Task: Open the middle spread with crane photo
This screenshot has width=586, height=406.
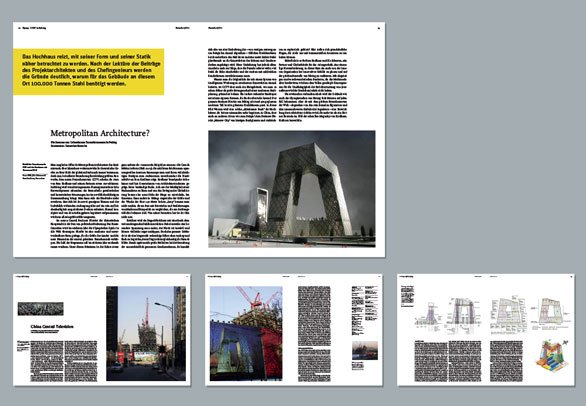Action: [x=294, y=330]
